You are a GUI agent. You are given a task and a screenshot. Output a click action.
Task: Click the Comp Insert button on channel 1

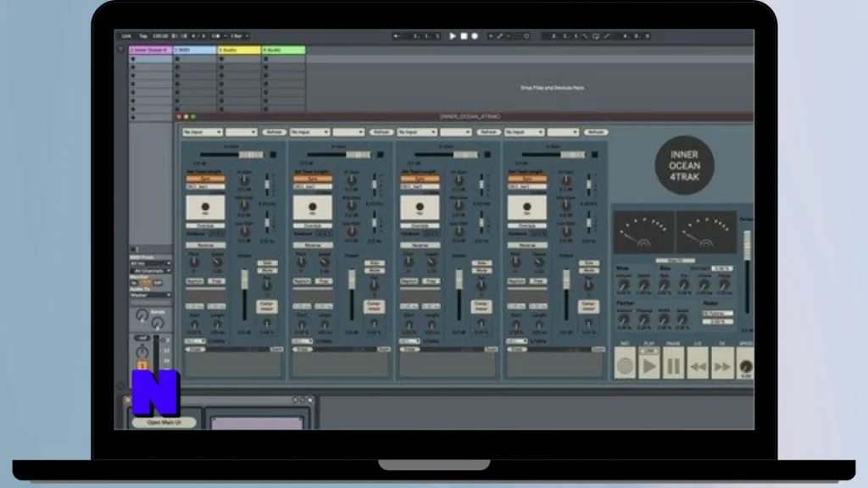coord(267,307)
